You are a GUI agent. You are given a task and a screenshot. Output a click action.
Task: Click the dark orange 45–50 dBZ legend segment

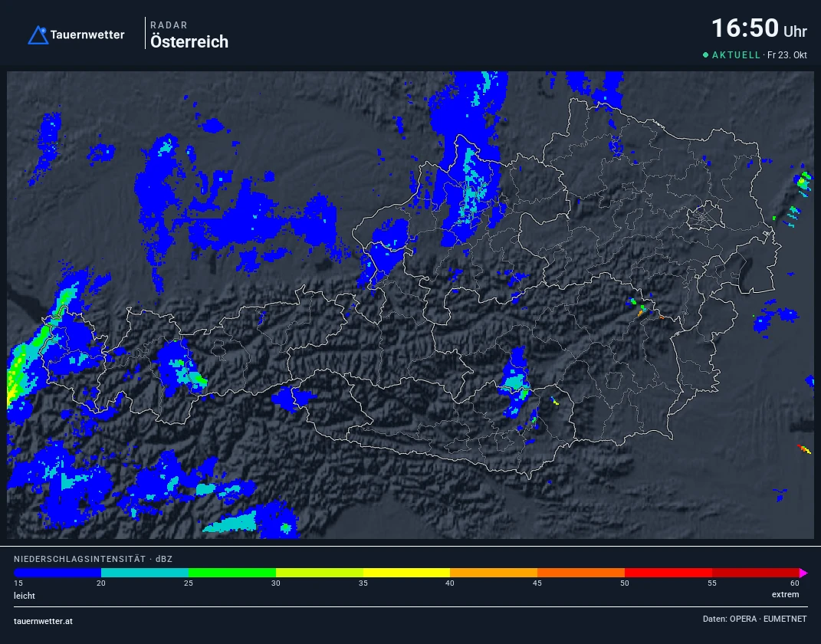pos(581,573)
